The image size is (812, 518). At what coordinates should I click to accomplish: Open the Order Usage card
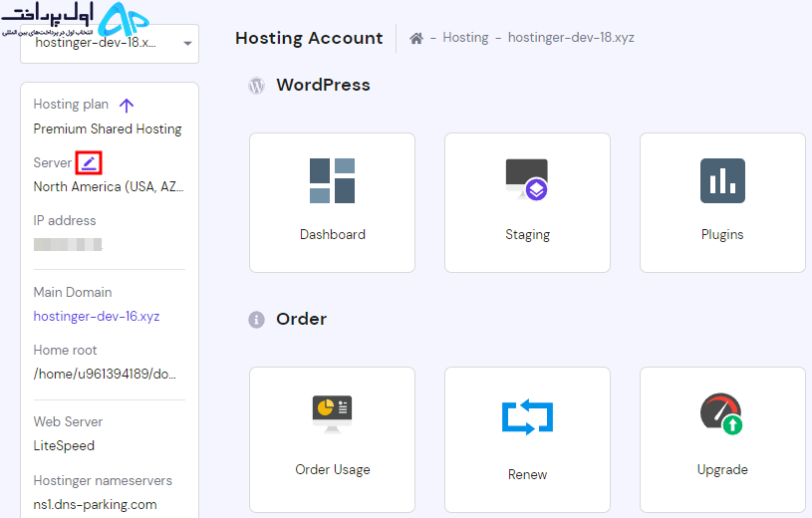click(x=332, y=439)
